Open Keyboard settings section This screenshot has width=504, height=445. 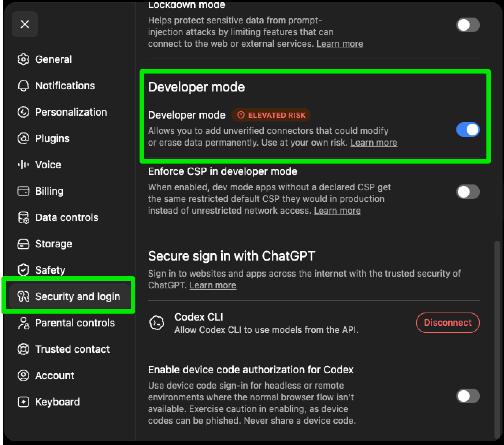tap(70, 402)
